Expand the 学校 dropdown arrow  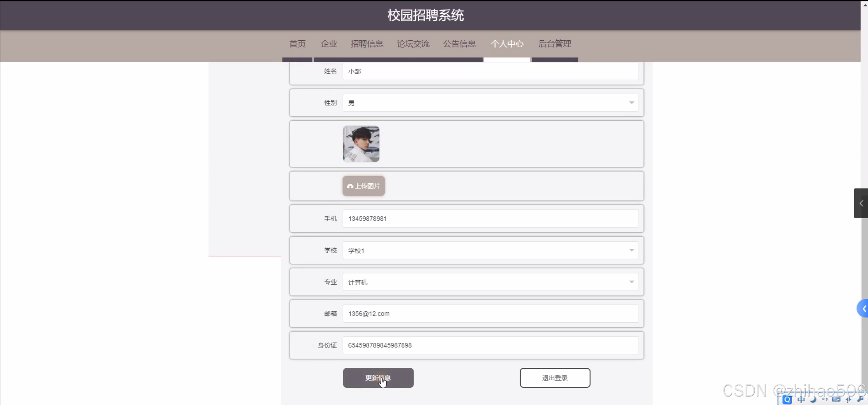631,250
